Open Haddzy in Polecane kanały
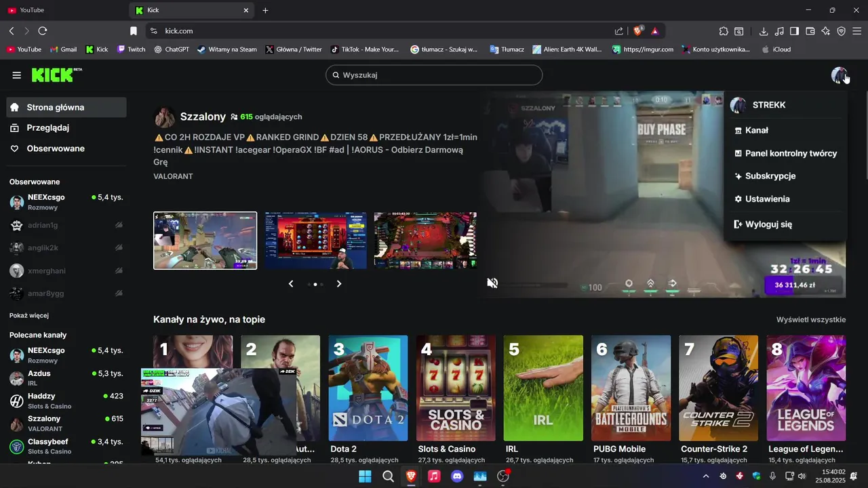Image resolution: width=868 pixels, height=488 pixels. tap(66, 401)
